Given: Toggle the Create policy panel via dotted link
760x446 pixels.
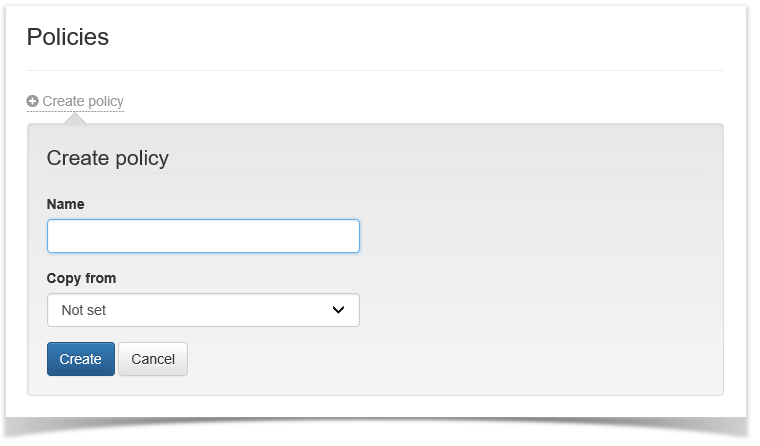Looking at the screenshot, I should coord(82,101).
